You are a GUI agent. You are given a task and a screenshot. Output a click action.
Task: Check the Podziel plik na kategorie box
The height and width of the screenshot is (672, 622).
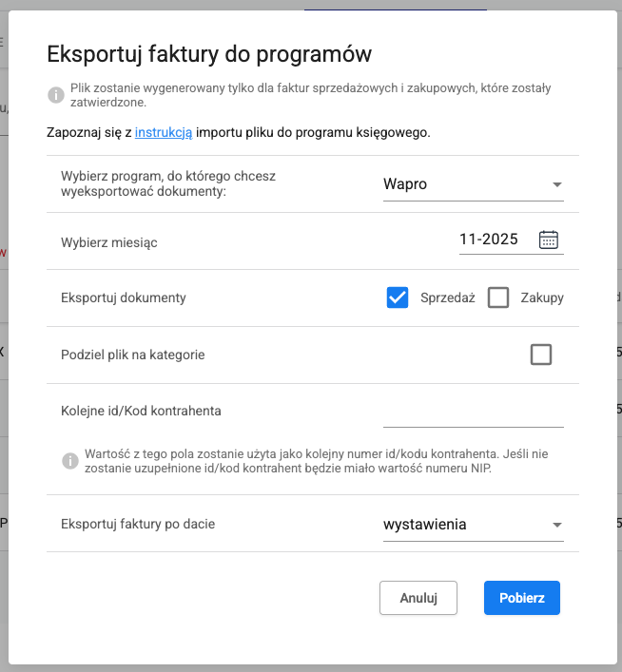point(540,355)
